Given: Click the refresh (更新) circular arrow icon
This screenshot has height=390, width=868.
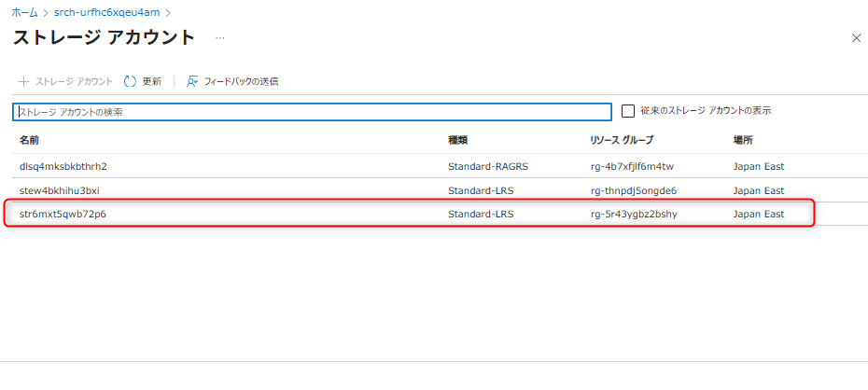Looking at the screenshot, I should coord(130,82).
